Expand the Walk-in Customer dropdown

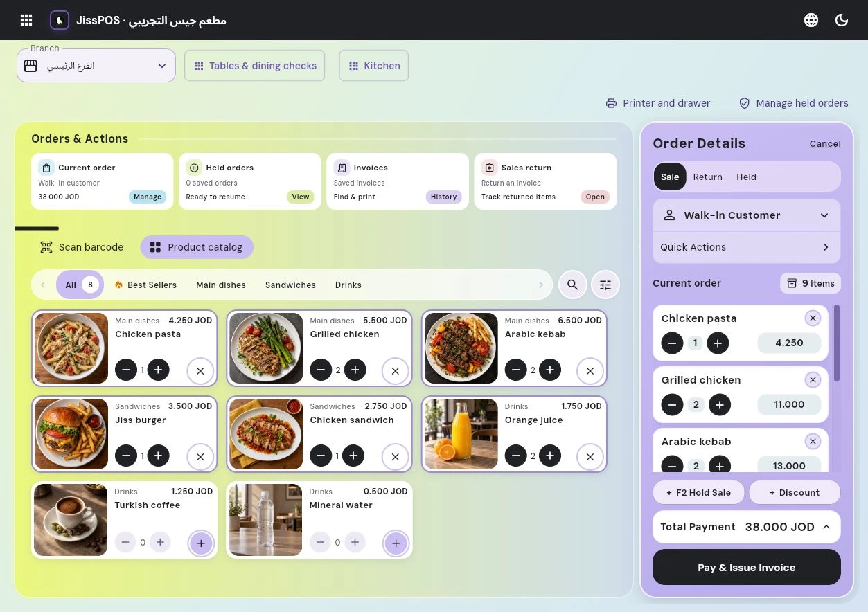[x=747, y=215]
